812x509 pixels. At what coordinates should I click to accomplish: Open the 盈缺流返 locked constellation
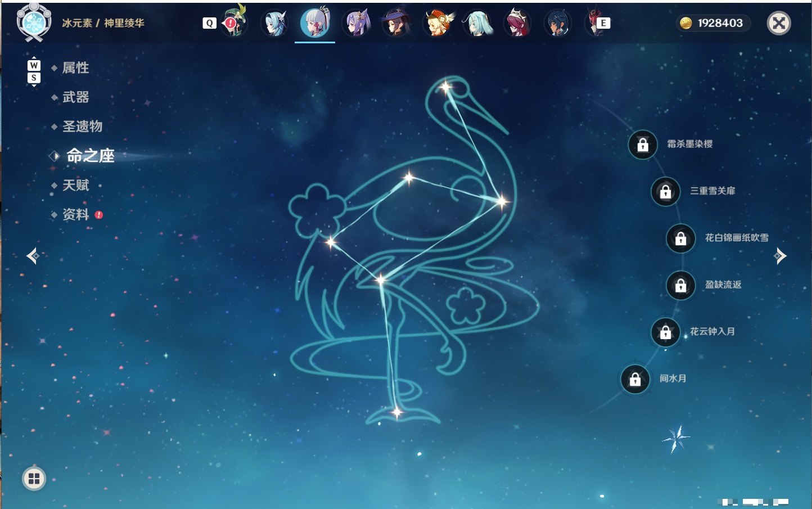tap(680, 285)
